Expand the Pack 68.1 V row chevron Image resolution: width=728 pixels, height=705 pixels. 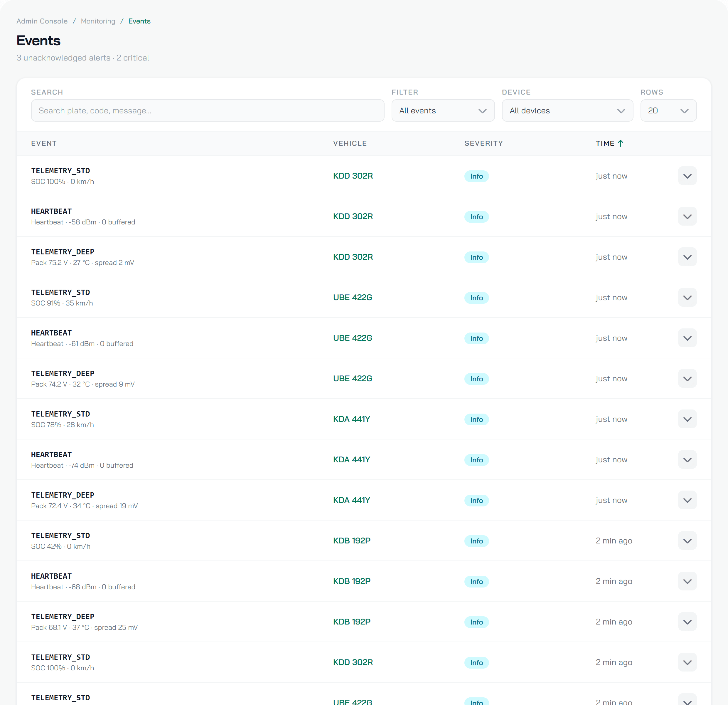tap(687, 621)
